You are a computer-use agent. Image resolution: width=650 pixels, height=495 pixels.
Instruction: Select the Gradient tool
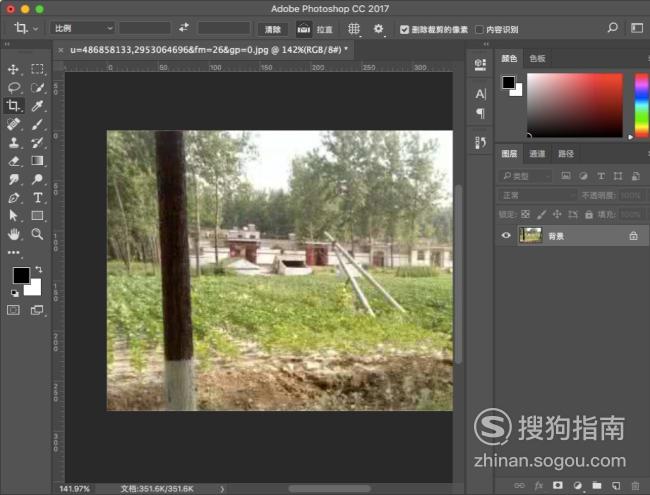[x=37, y=161]
